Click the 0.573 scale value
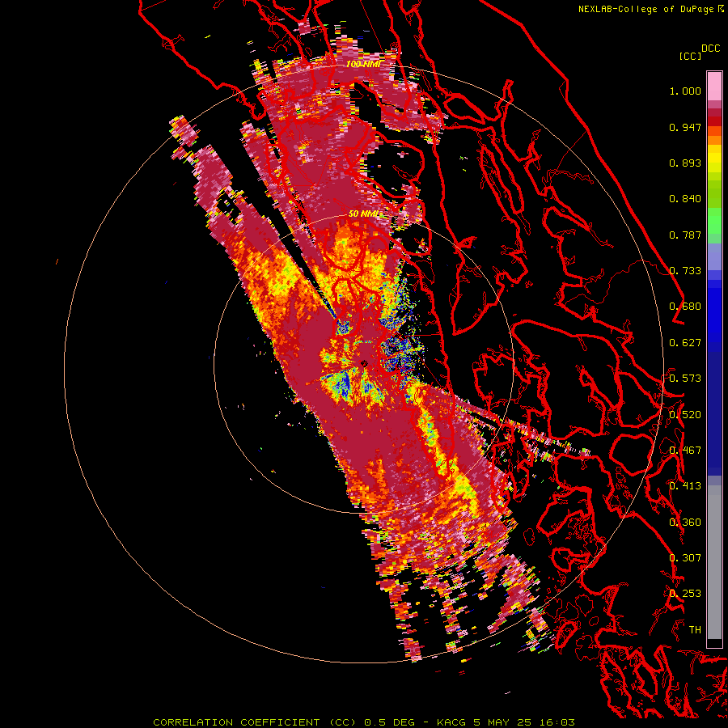The width and height of the screenshot is (728, 728). coord(685,379)
